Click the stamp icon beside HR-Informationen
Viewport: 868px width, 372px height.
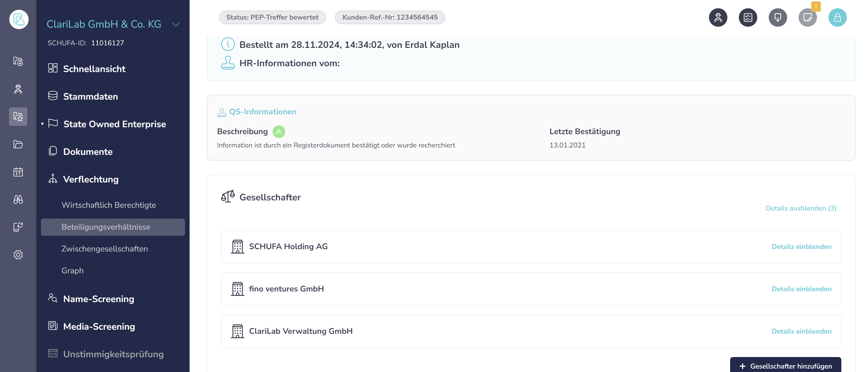click(228, 63)
